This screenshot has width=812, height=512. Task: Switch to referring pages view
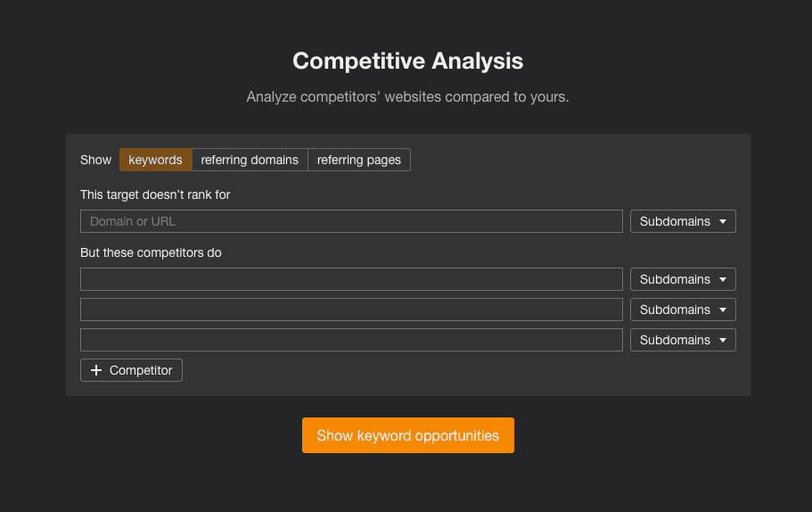click(x=359, y=160)
